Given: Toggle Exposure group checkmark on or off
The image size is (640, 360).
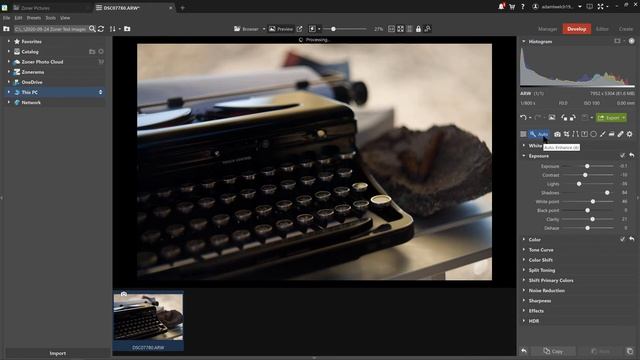Looking at the screenshot, I should pos(622,156).
